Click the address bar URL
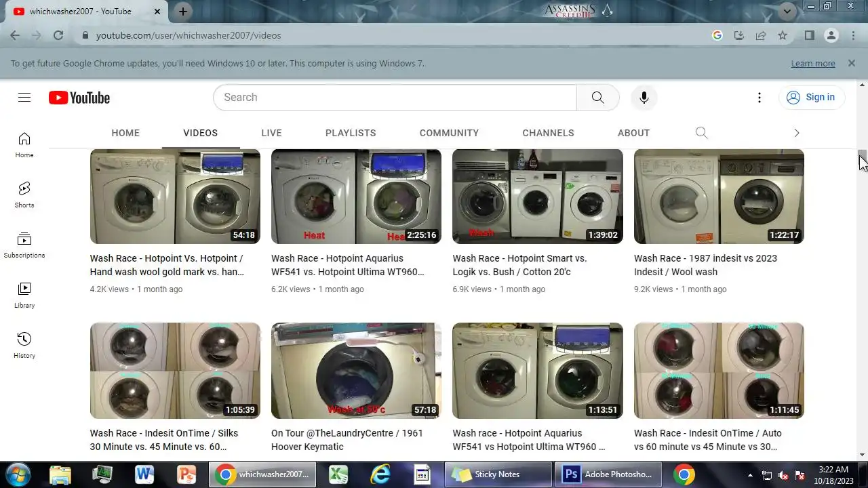This screenshot has width=868, height=488. (189, 35)
